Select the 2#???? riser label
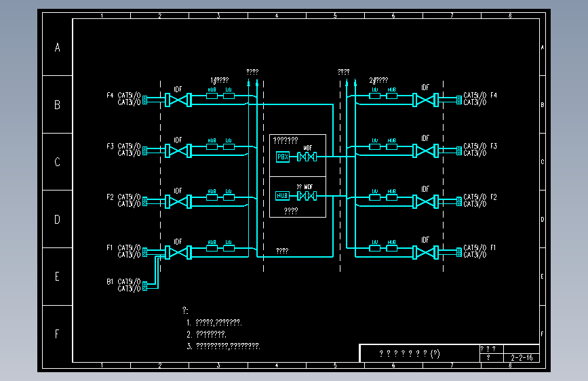Screen dimensions: 588x381 pos(378,80)
